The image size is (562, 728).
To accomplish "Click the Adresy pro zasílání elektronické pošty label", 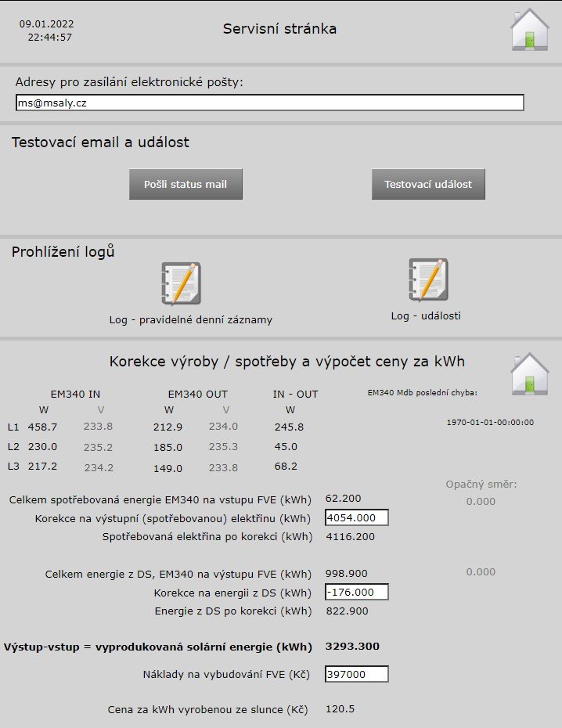I will pos(129,82).
